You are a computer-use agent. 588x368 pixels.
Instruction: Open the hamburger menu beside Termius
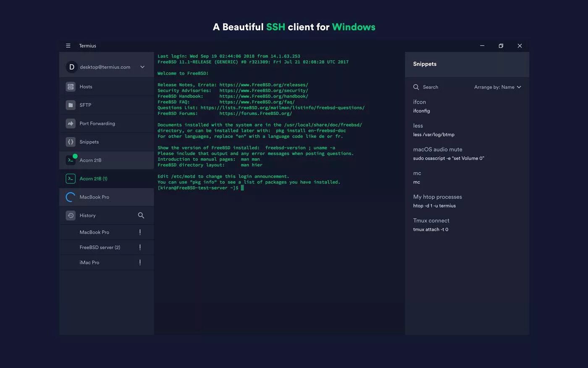pos(68,46)
